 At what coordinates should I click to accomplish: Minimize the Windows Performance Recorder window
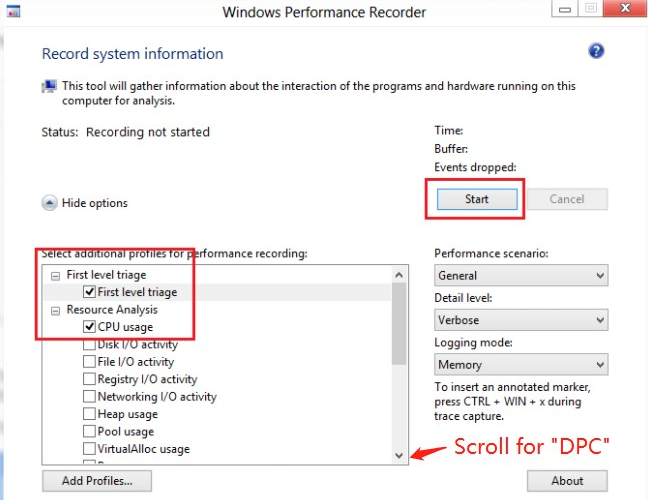(565, 8)
